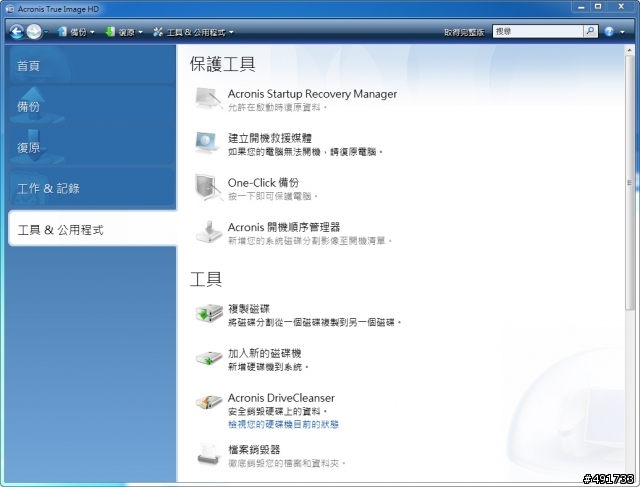Click the 複製磁碟 disk icon

(209, 314)
